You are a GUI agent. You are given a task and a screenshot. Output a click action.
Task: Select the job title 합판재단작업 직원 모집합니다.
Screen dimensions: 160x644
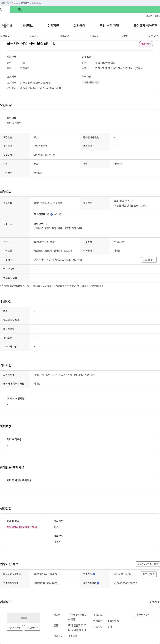pyautogui.click(x=31, y=44)
